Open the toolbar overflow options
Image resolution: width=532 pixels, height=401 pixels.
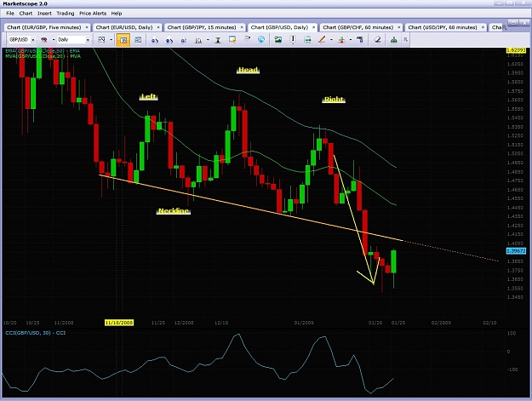pyautogui.click(x=405, y=40)
